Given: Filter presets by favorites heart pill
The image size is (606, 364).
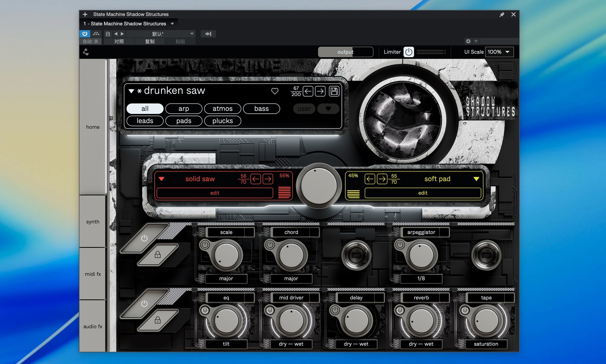Looking at the screenshot, I should [328, 109].
